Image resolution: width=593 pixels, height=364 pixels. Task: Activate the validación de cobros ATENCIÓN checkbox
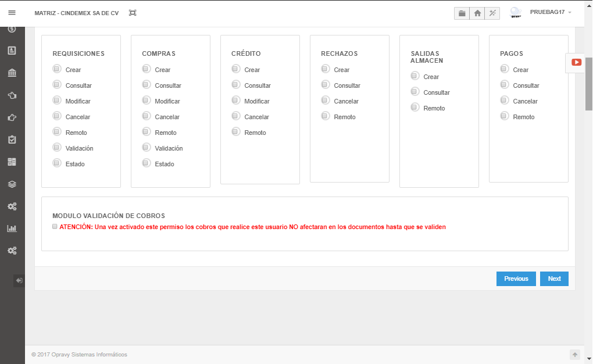coord(55,227)
